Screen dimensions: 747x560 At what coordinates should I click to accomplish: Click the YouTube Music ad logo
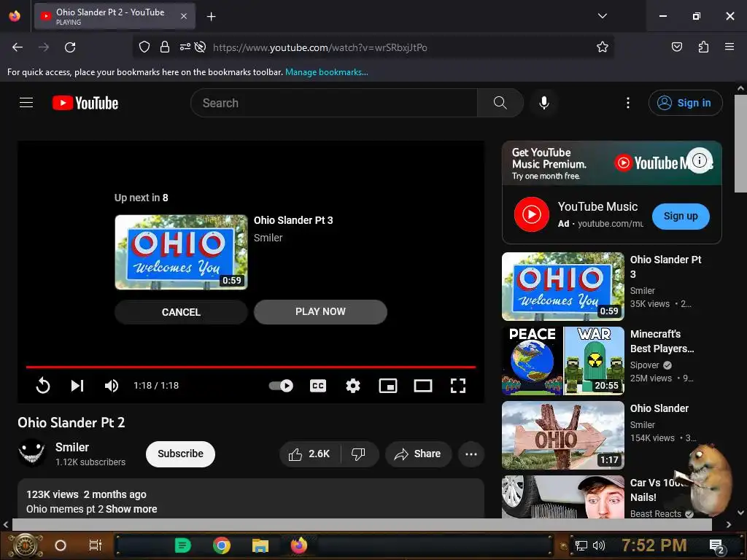(x=531, y=214)
